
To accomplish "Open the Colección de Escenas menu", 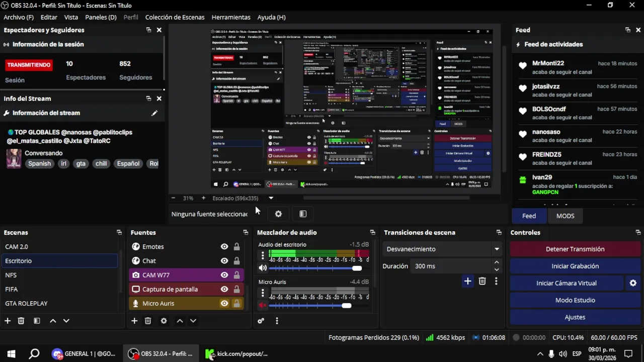I will (x=175, y=17).
